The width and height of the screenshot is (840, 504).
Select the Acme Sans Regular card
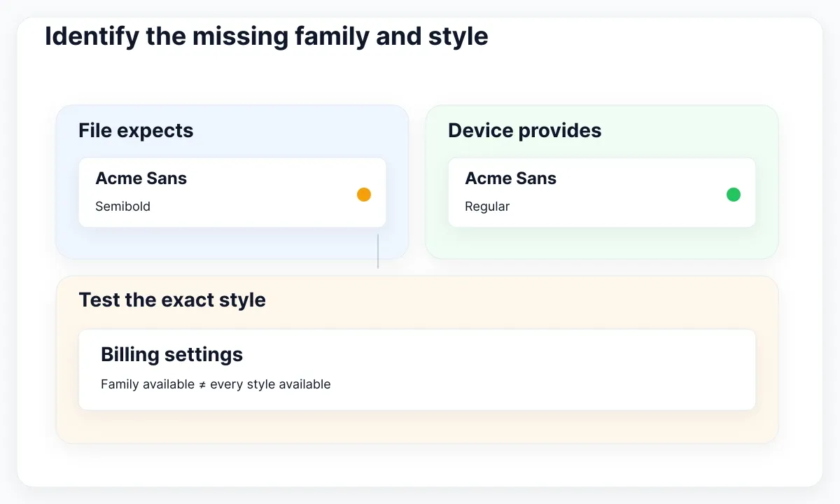(x=602, y=192)
